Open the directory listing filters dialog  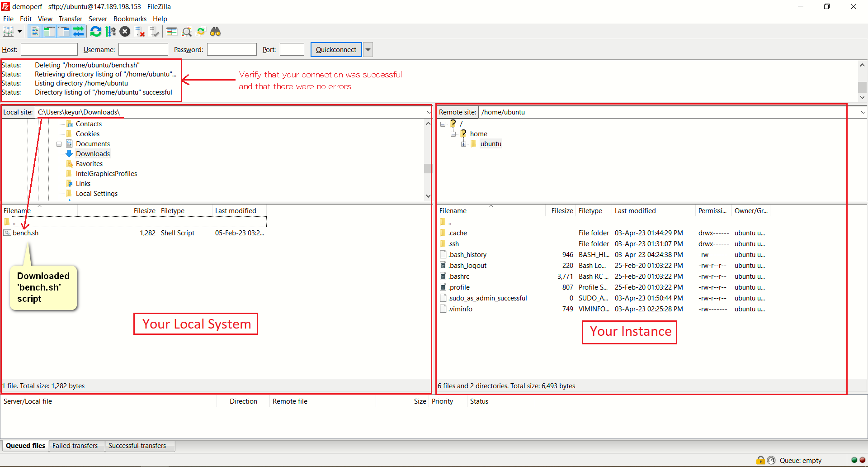point(172,32)
